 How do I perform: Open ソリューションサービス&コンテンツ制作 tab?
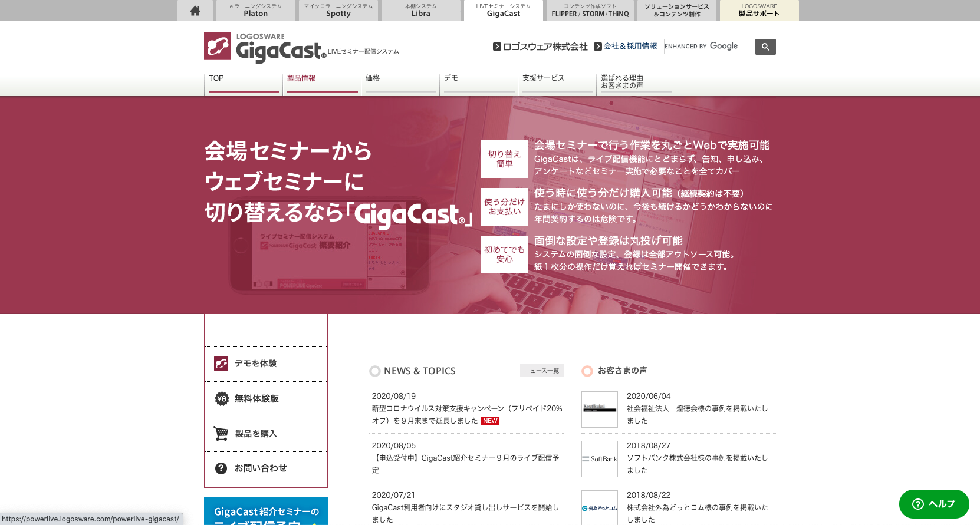click(x=677, y=11)
